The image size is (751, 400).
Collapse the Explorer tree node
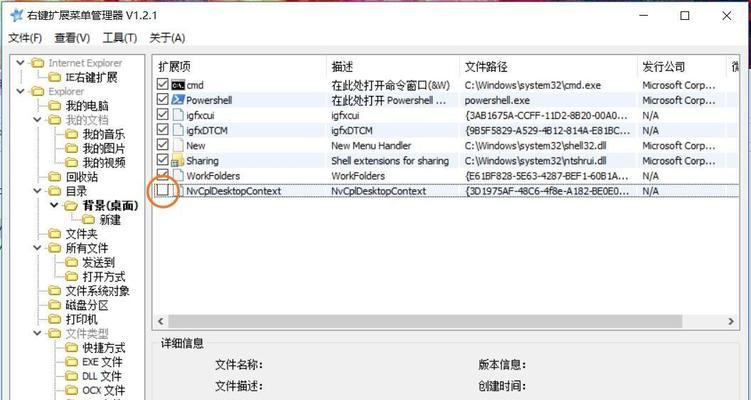tap(20, 91)
